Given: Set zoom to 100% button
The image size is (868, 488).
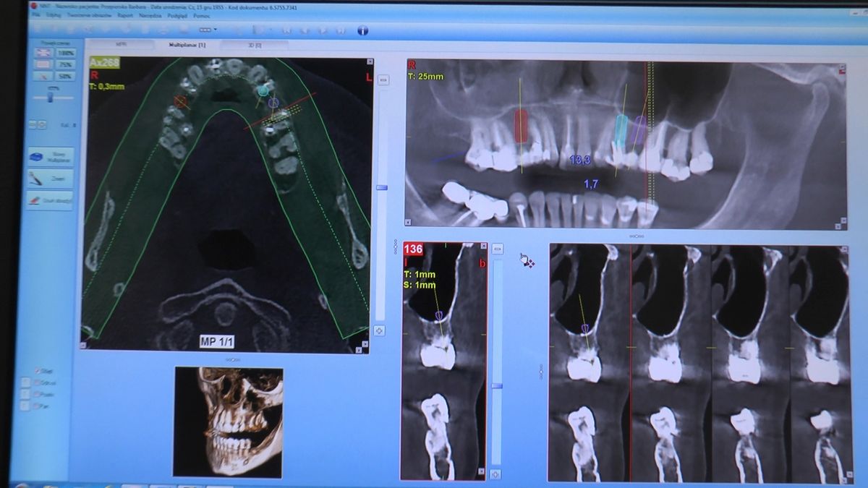Looking at the screenshot, I should tap(66, 53).
